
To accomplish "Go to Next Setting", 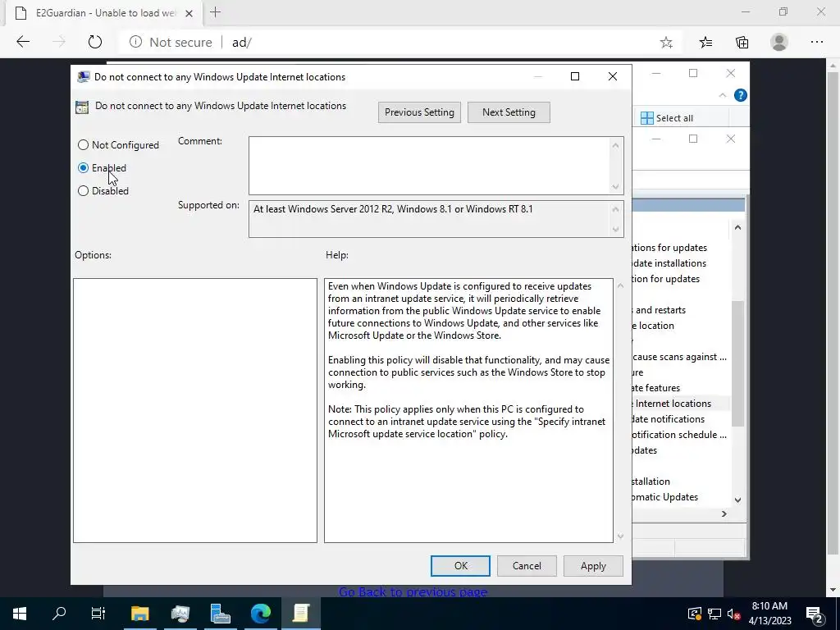I will (x=509, y=112).
